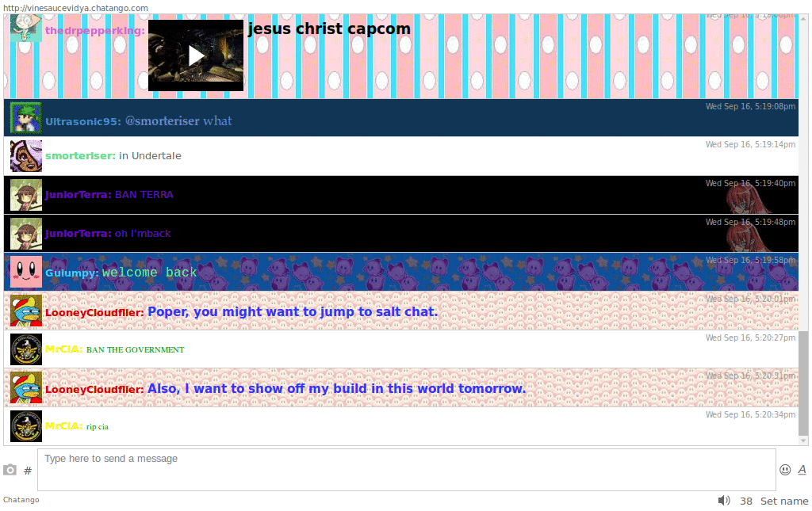Click the # embed icon beside the input
Screen dimensions: 812x511
coord(28,470)
